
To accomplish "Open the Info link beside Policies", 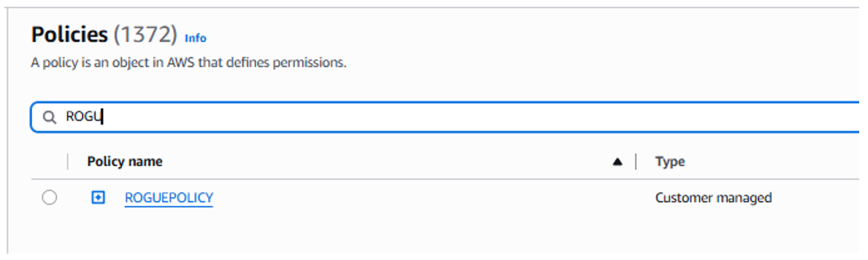I will [x=195, y=38].
